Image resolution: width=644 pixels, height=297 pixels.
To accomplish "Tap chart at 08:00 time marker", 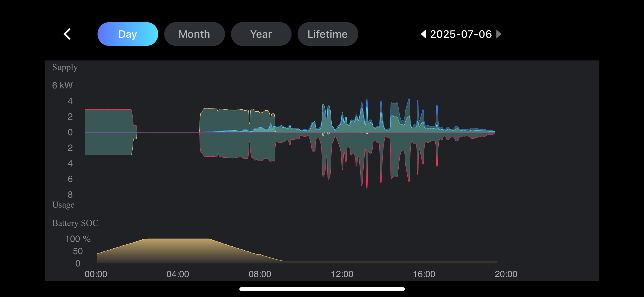I will click(x=260, y=274).
